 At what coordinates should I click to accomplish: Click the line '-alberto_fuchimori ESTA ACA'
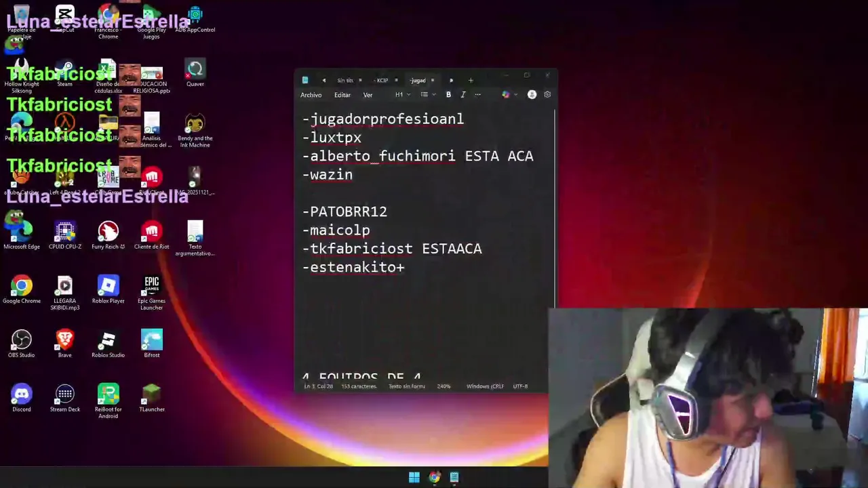418,156
